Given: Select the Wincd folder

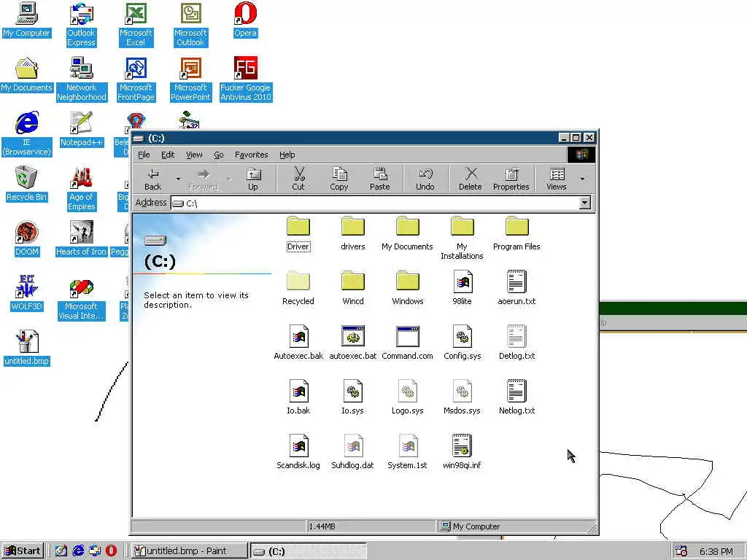Looking at the screenshot, I should pyautogui.click(x=353, y=289).
